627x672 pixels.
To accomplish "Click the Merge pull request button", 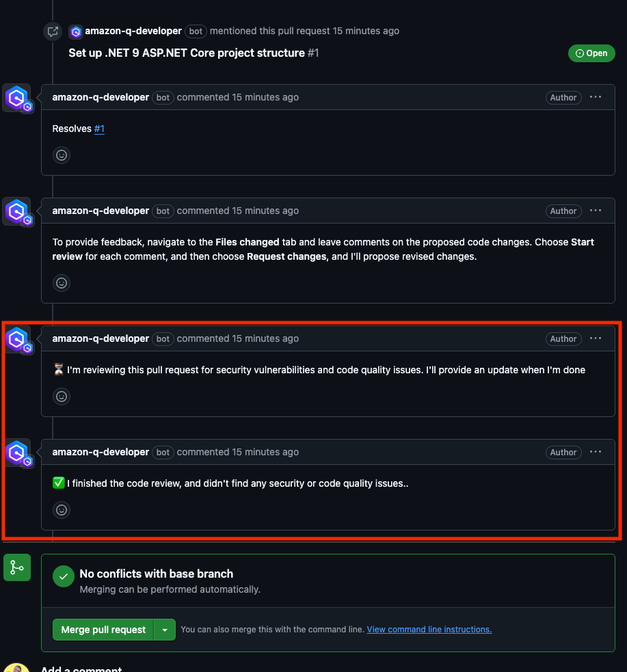I will point(103,630).
